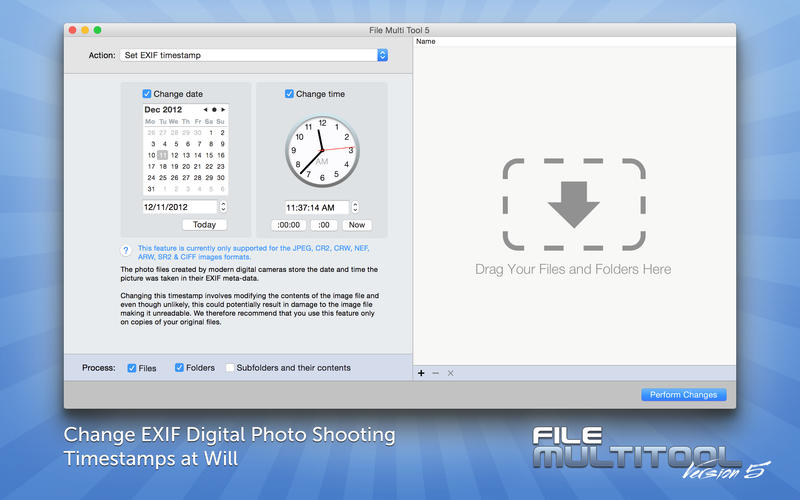Clear file list with the x icon
The width and height of the screenshot is (800, 500).
[x=450, y=373]
